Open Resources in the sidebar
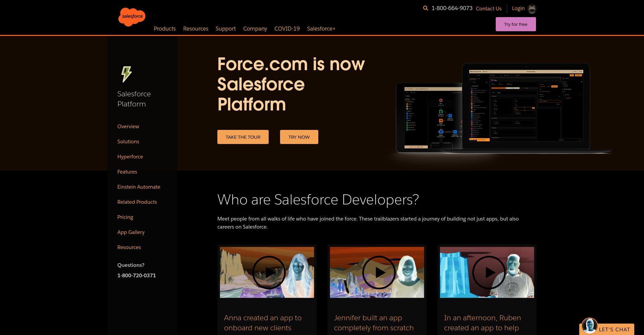 click(x=129, y=247)
